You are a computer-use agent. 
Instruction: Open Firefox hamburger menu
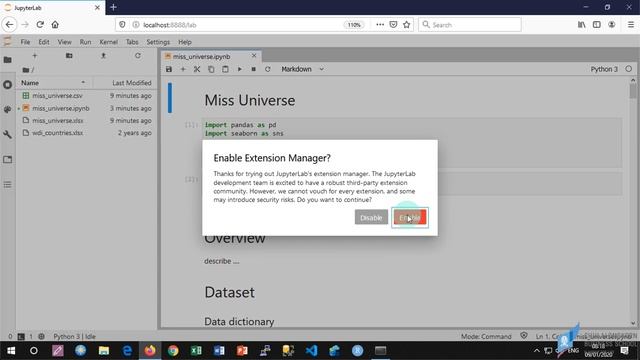coord(631,24)
